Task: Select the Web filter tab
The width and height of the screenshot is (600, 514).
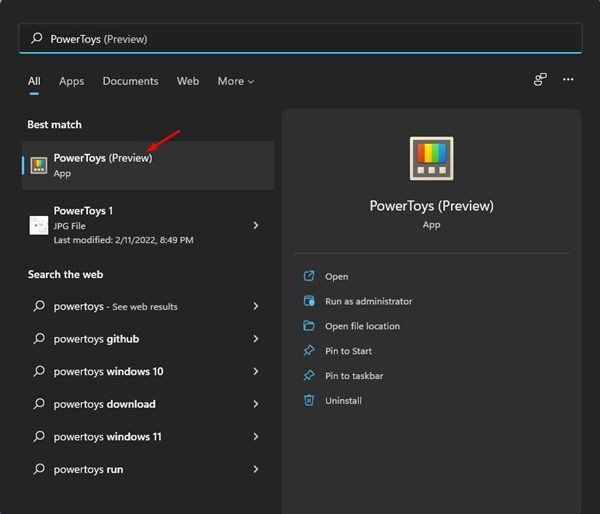Action: pos(188,81)
